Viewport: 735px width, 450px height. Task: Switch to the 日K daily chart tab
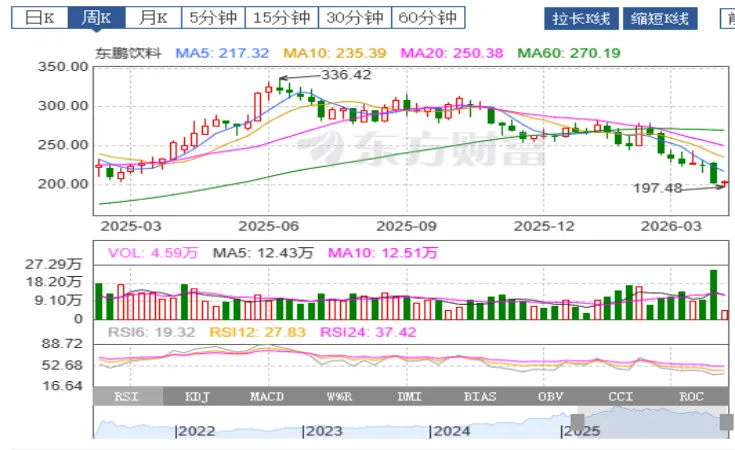pos(40,18)
